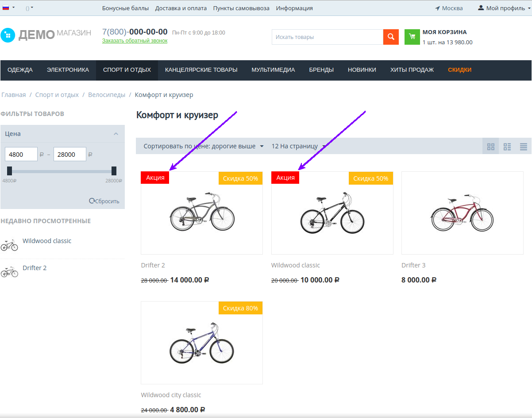The image size is (532, 418).
Task: Collapse the Цена filter section
Action: (116, 134)
